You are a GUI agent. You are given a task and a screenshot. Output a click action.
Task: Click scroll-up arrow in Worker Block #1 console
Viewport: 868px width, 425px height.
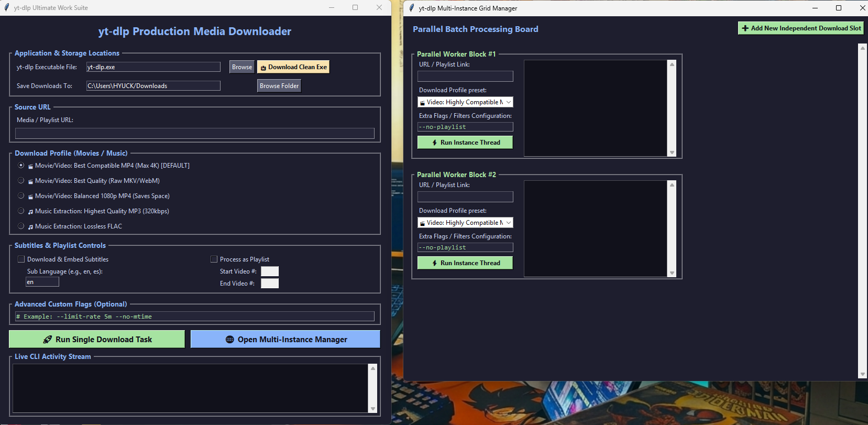(x=672, y=64)
